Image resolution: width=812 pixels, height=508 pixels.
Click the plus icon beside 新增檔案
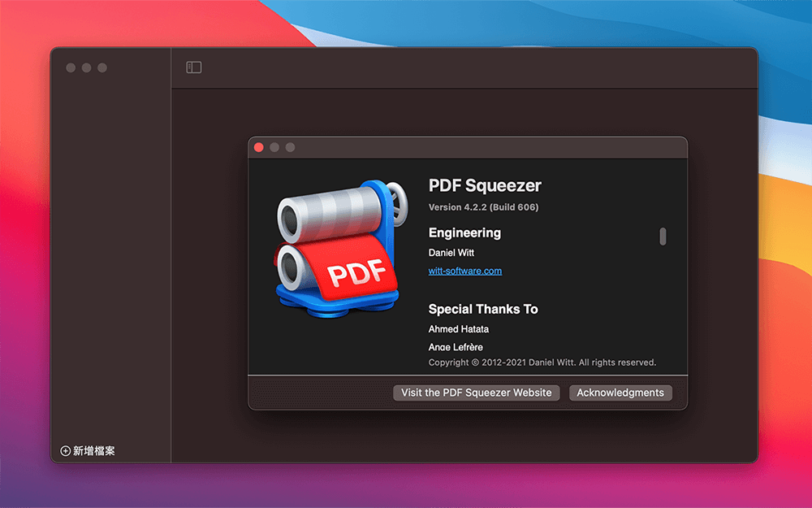[65, 451]
